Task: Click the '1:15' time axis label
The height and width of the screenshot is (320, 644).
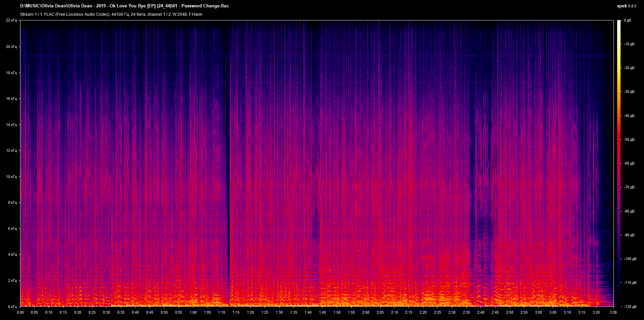Action: tap(236, 312)
